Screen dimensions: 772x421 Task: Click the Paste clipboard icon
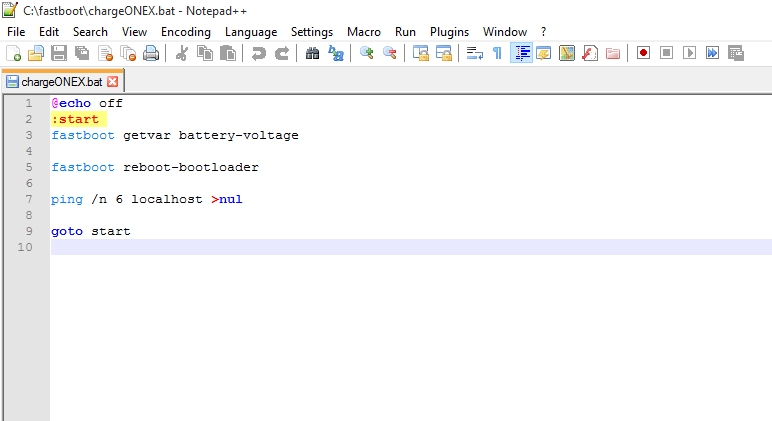(227, 53)
